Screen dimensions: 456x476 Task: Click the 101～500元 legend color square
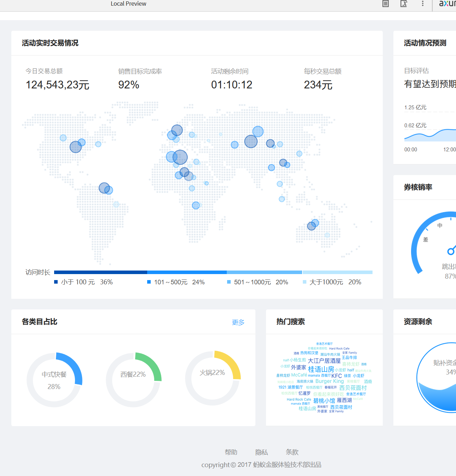[x=149, y=282]
